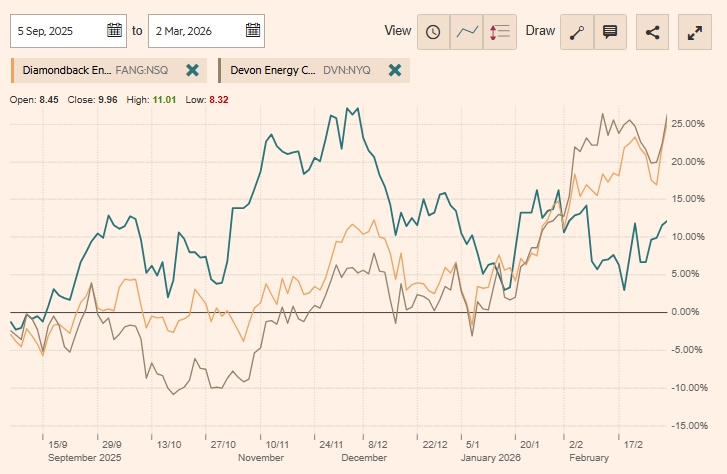Add a comment annotation to chart
Screen dimensions: 727x474
tap(610, 31)
